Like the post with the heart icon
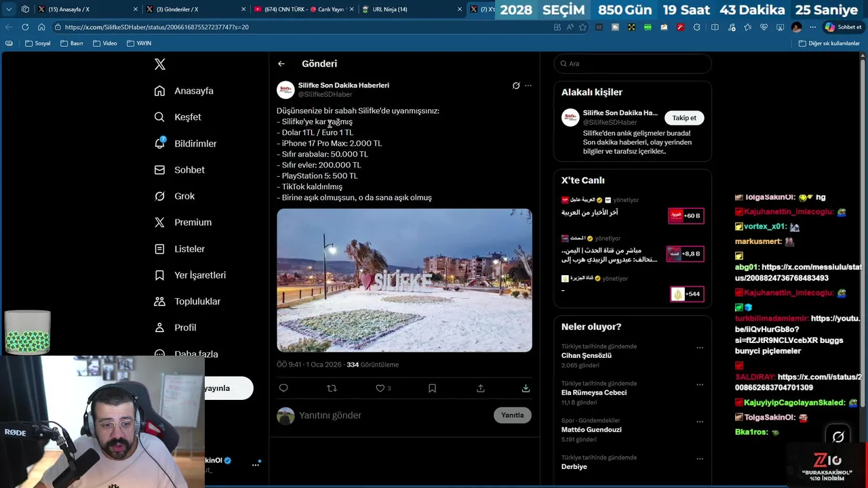The image size is (868, 488). pyautogui.click(x=380, y=388)
